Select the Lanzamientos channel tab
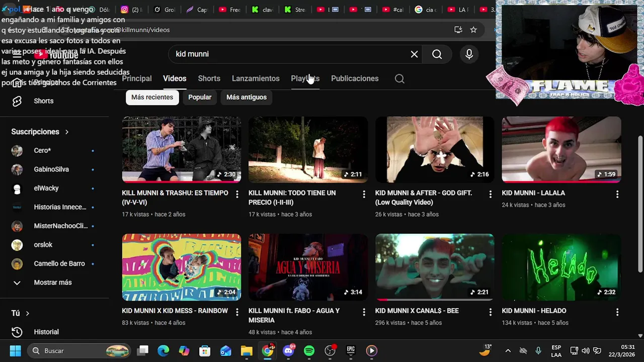Screen dimensions: 644x362 256,78
